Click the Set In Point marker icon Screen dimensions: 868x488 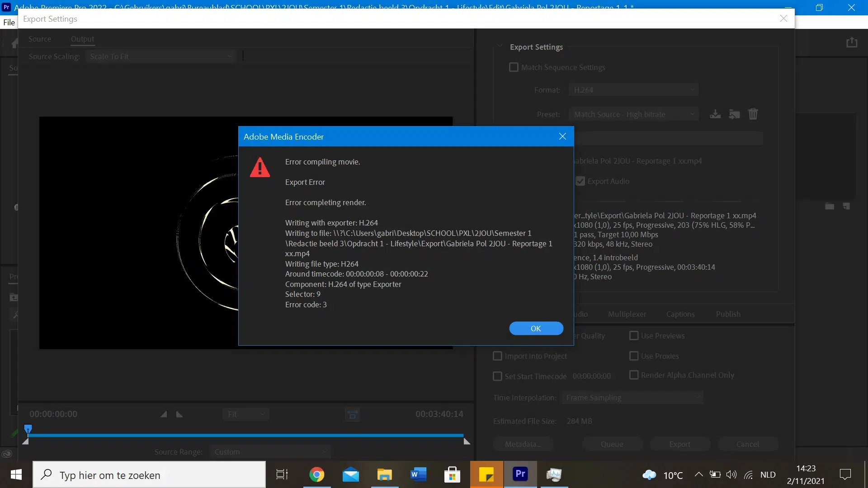click(x=164, y=414)
